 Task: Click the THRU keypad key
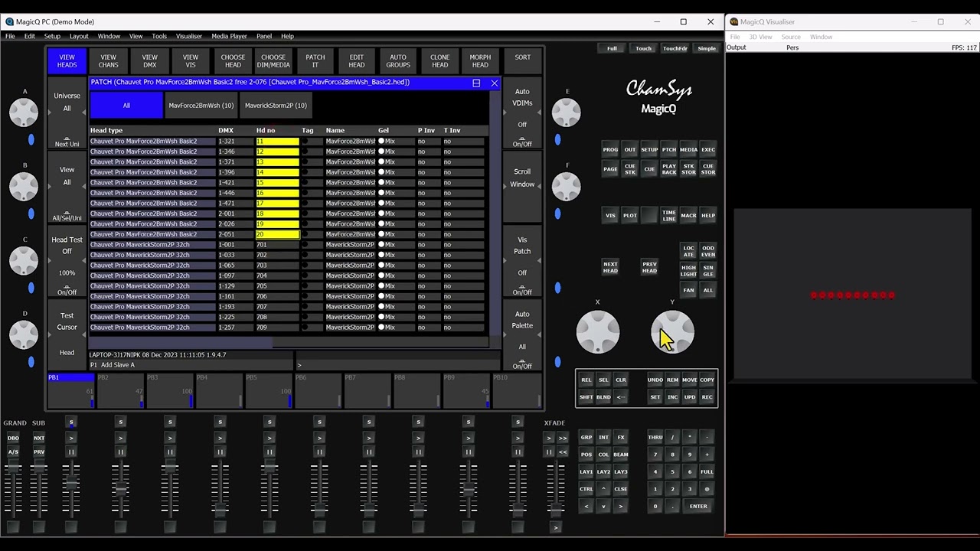click(655, 438)
